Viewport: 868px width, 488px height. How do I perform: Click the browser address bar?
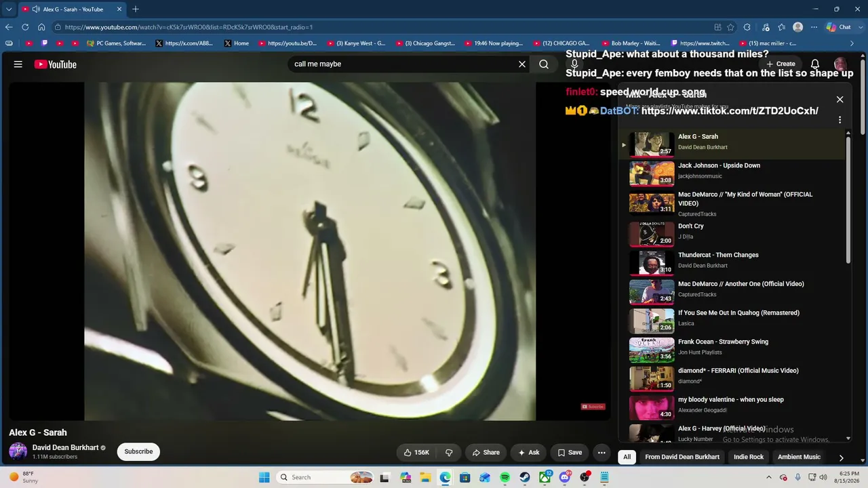[380, 27]
